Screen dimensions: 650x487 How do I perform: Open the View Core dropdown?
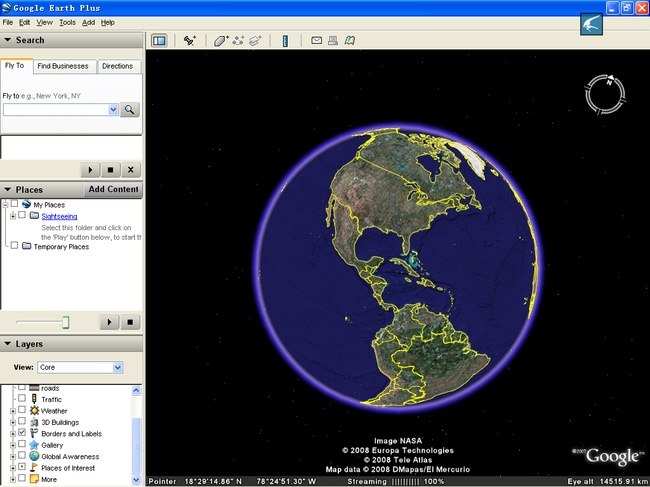pos(118,367)
